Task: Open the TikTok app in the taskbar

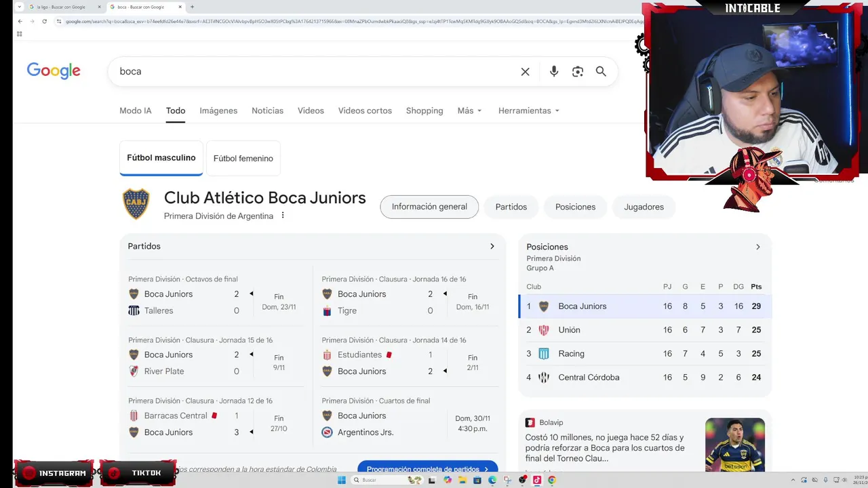Action: [537, 480]
